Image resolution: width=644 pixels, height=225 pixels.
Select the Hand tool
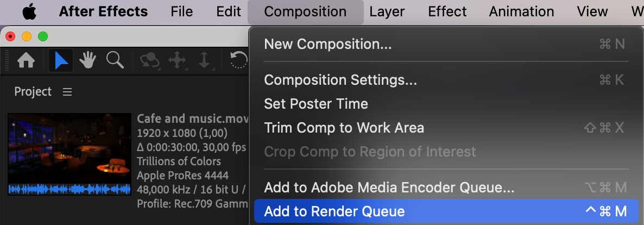pos(87,61)
